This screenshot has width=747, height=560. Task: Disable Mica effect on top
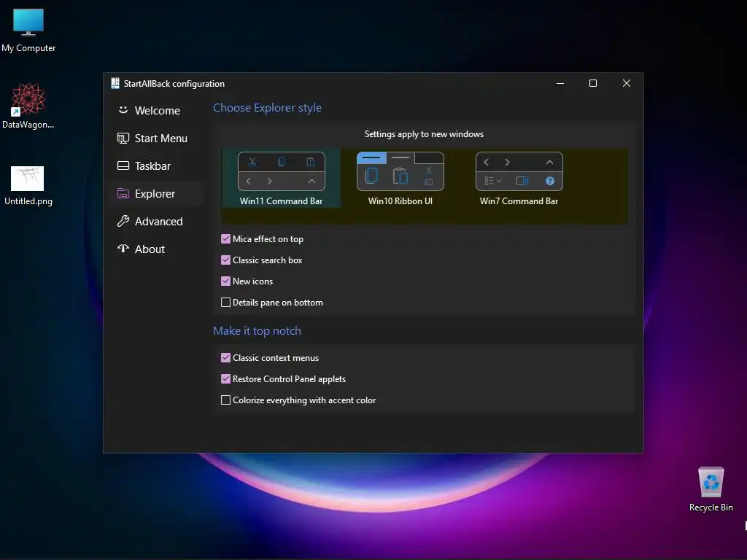pyautogui.click(x=226, y=239)
